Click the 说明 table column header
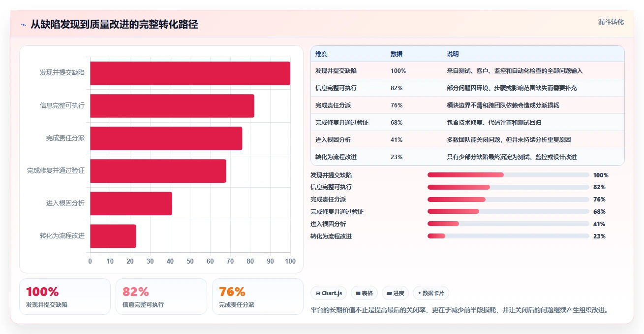 [453, 54]
